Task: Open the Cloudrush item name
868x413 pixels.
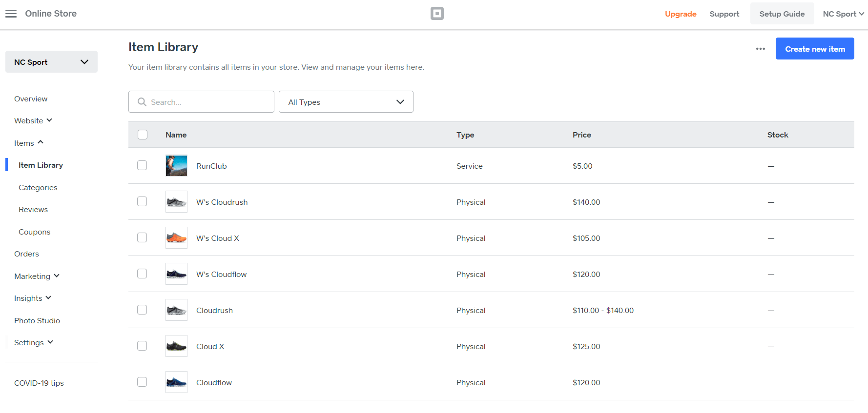Action: 214,311
